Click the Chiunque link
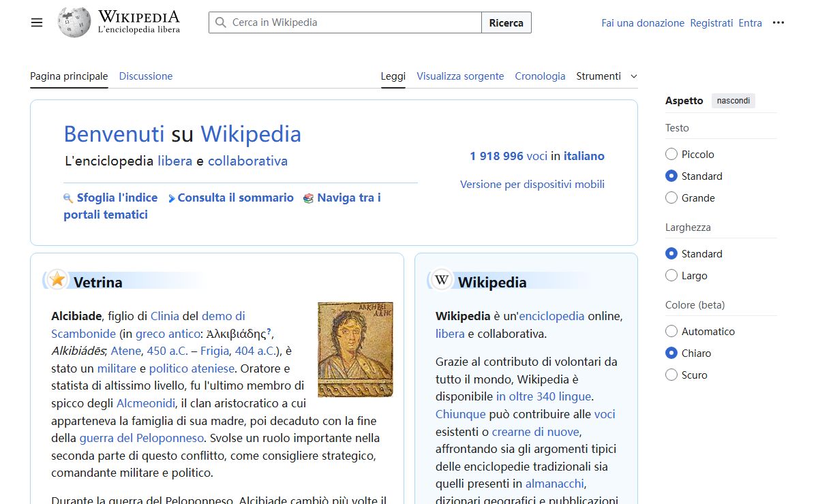The height and width of the screenshot is (504, 818). [x=461, y=414]
